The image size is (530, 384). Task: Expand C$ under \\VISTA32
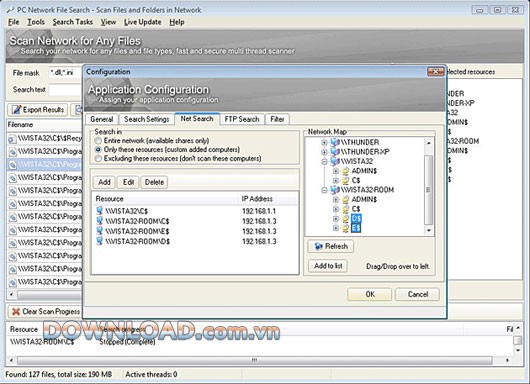336,181
